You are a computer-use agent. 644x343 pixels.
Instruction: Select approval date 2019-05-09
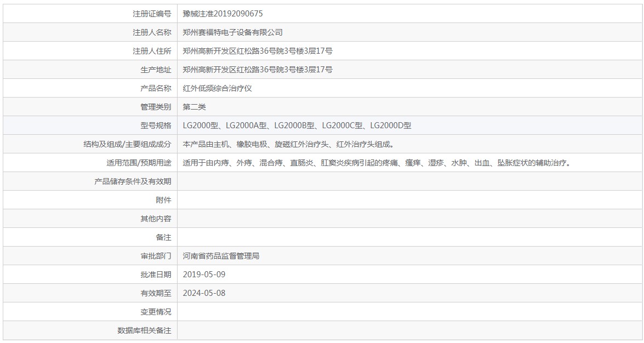click(x=204, y=275)
